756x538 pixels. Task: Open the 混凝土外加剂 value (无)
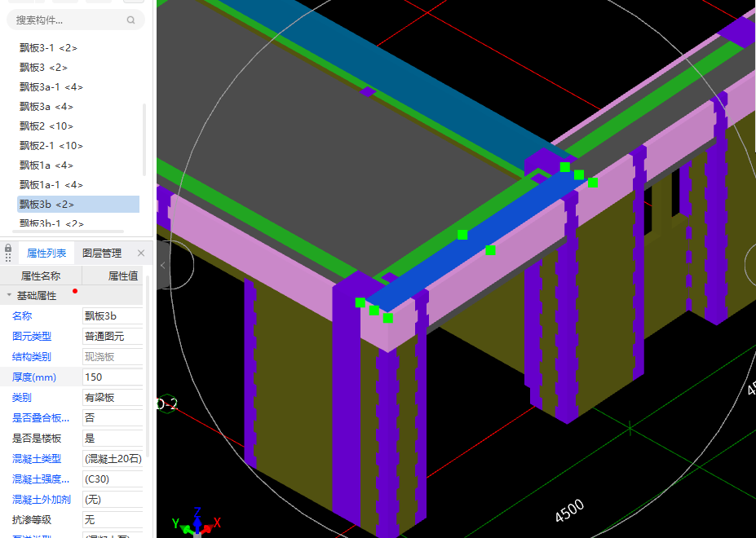[x=113, y=500]
